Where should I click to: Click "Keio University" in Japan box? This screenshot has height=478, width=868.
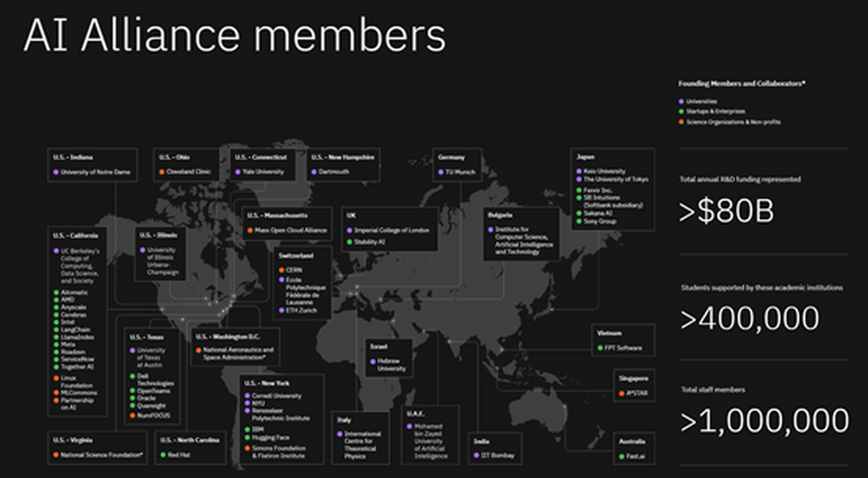click(604, 171)
